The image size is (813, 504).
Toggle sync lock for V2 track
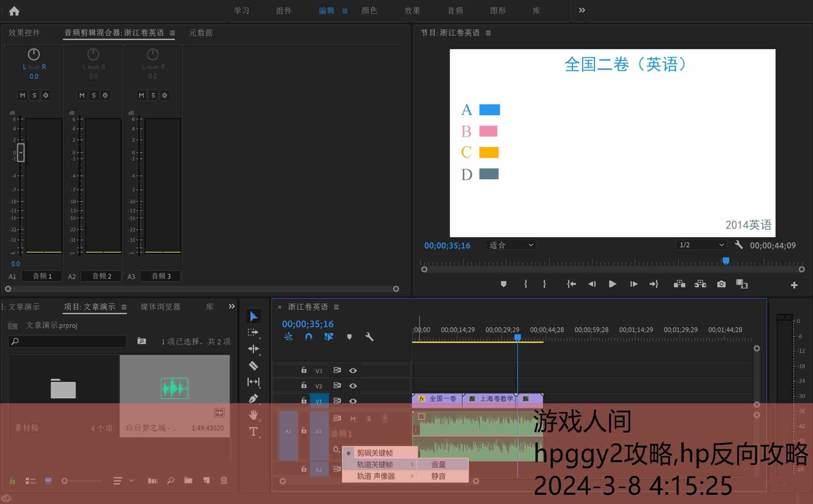pos(337,385)
